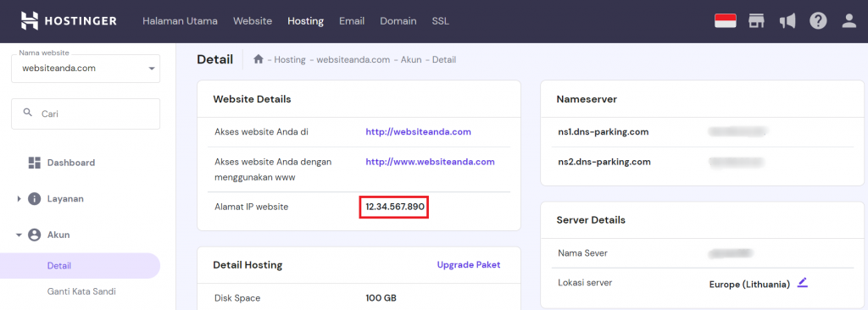The image size is (868, 310).
Task: Click the Website Details heading
Action: click(252, 99)
